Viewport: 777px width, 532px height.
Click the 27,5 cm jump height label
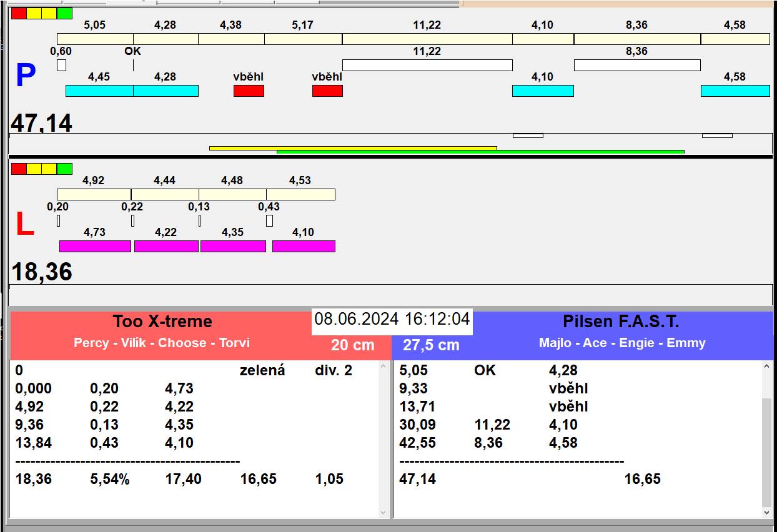(430, 345)
